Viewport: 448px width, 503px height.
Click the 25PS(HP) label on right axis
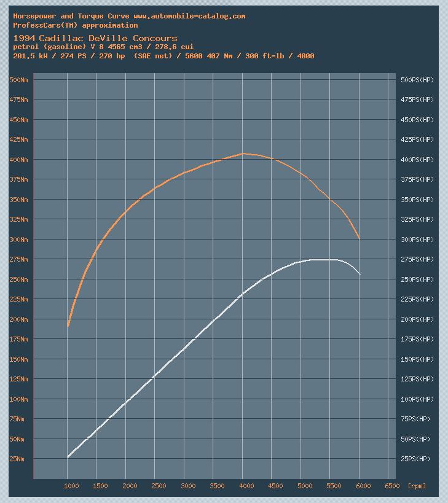click(416, 459)
